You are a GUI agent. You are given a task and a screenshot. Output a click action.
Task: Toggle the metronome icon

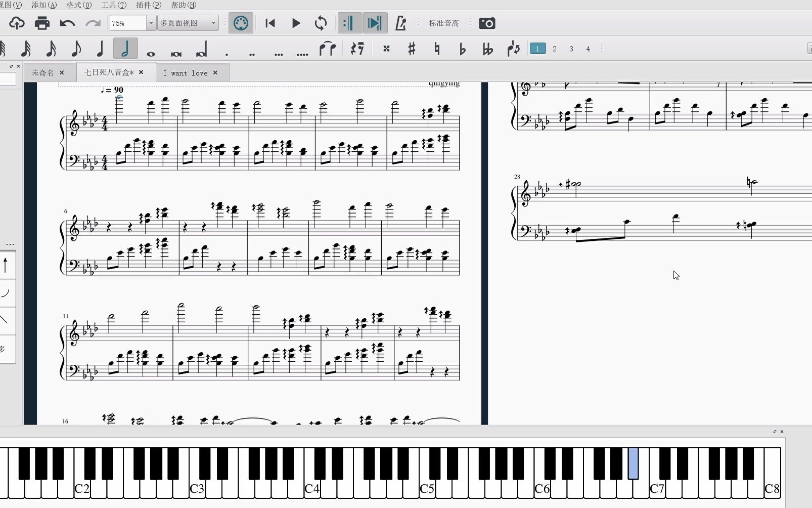point(400,23)
